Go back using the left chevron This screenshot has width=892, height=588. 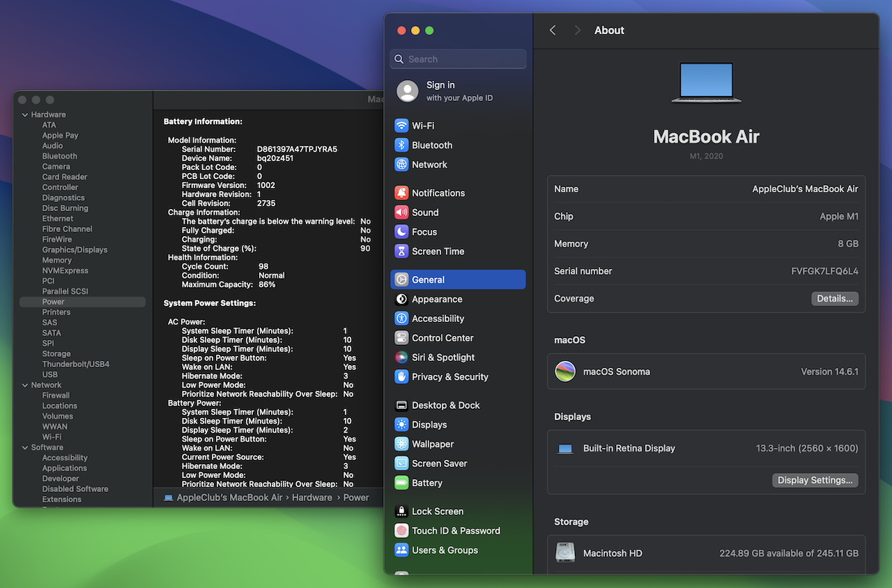[553, 31]
